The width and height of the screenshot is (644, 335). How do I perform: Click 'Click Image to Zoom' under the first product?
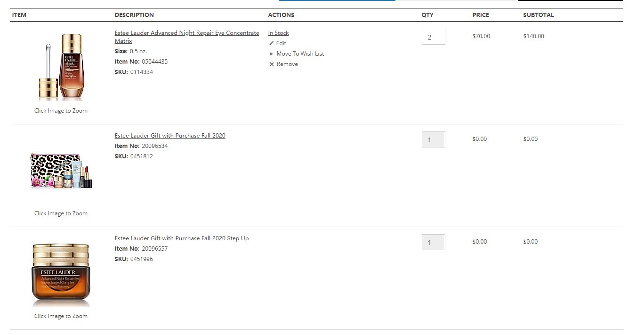tap(61, 111)
